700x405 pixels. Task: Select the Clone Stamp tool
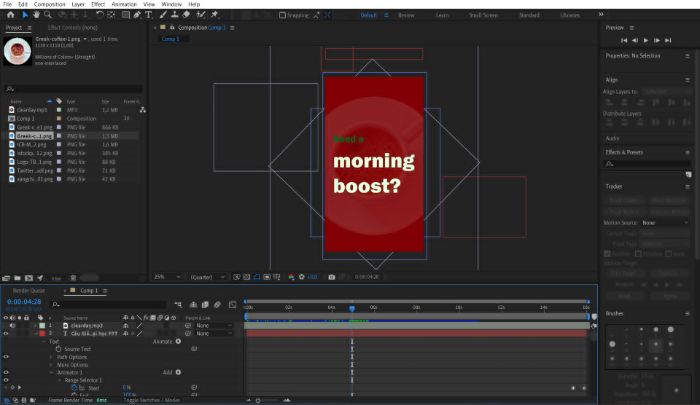pos(175,15)
